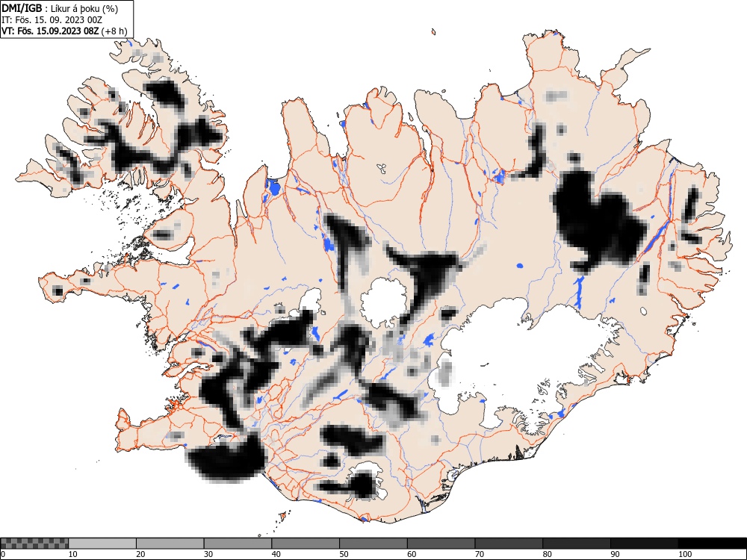Click the legend value label '50'

(344, 554)
